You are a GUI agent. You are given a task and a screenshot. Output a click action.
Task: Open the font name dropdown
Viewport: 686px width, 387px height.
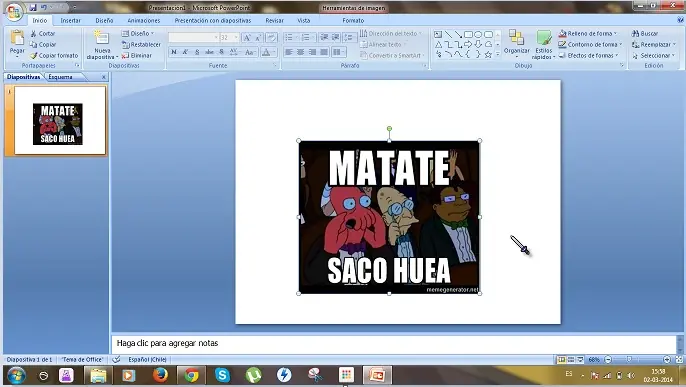point(216,38)
